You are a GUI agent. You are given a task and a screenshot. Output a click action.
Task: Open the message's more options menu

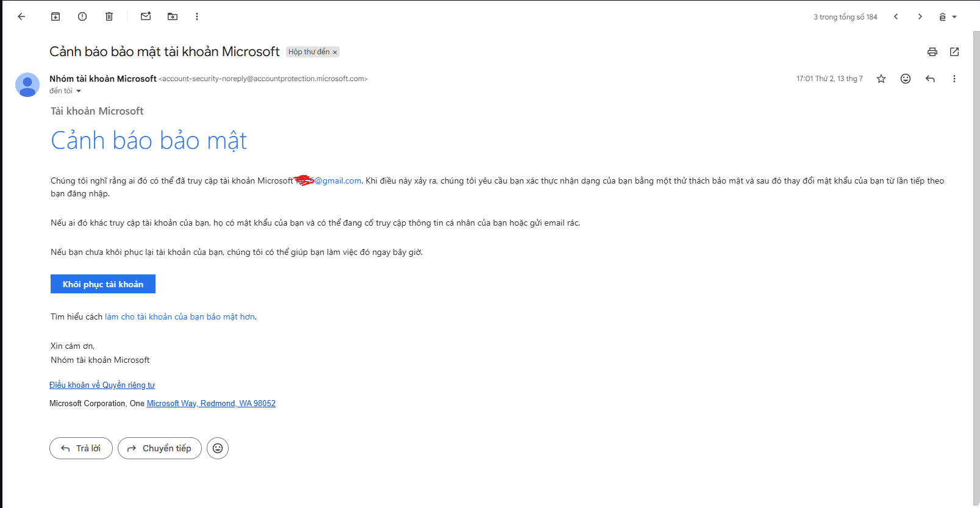[954, 79]
